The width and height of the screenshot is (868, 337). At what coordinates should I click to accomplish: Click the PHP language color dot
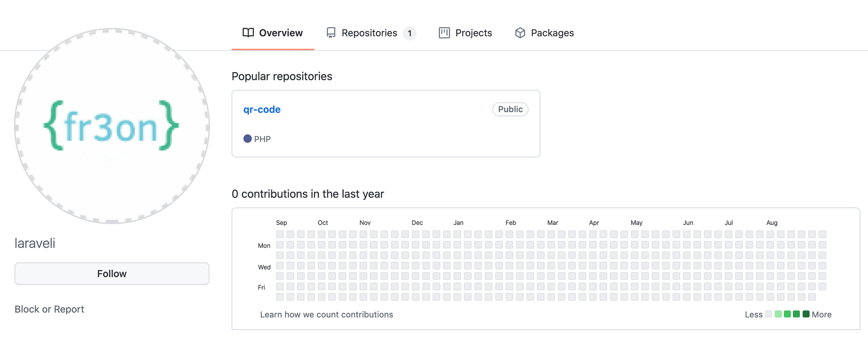click(x=247, y=139)
